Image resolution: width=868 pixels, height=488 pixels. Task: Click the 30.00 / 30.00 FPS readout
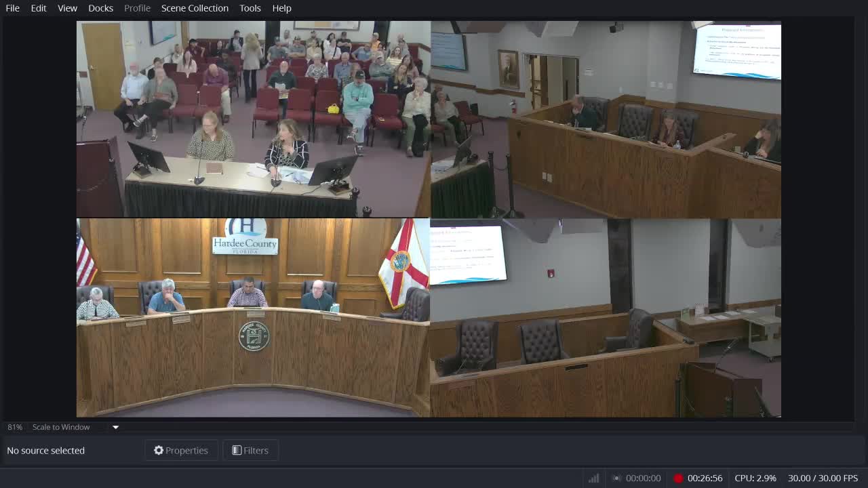(x=823, y=478)
